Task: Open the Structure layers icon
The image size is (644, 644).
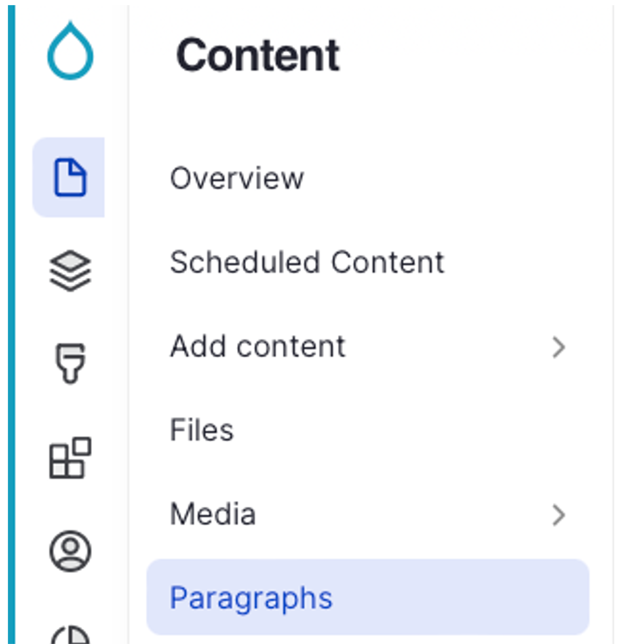Action: pos(70,271)
